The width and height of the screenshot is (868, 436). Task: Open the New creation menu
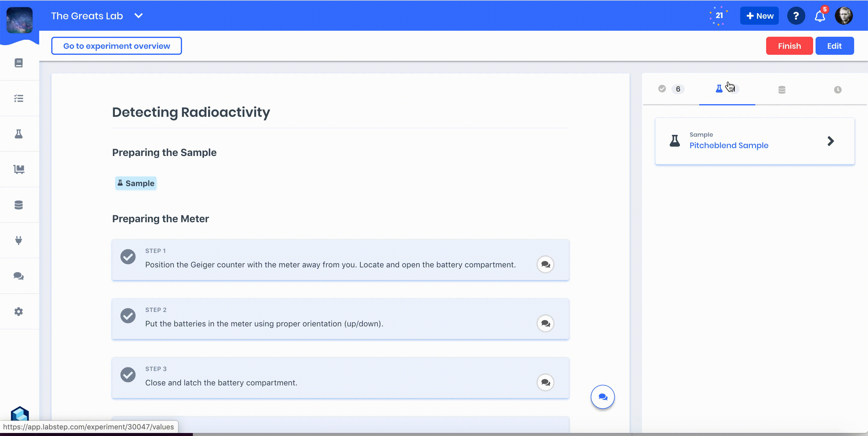pyautogui.click(x=759, y=16)
